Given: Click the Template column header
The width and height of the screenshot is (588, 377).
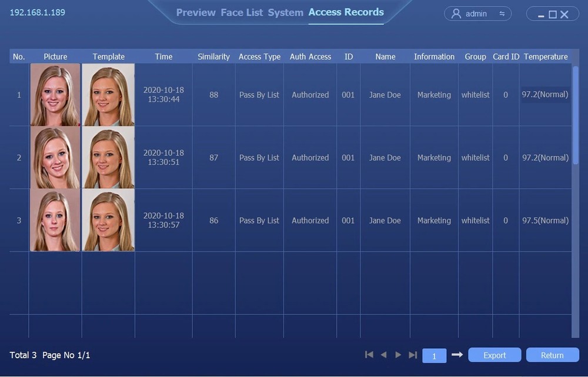Looking at the screenshot, I should pos(108,56).
